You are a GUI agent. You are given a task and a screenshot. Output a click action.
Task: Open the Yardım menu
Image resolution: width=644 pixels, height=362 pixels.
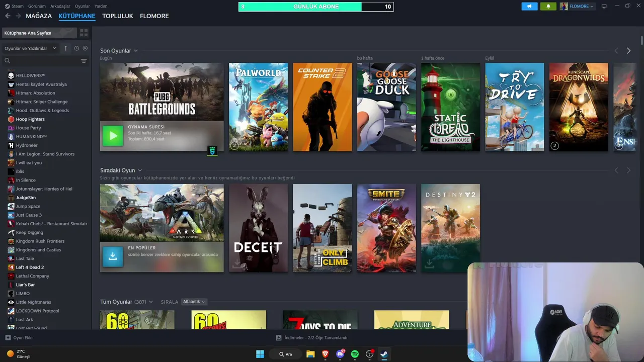[x=101, y=6]
